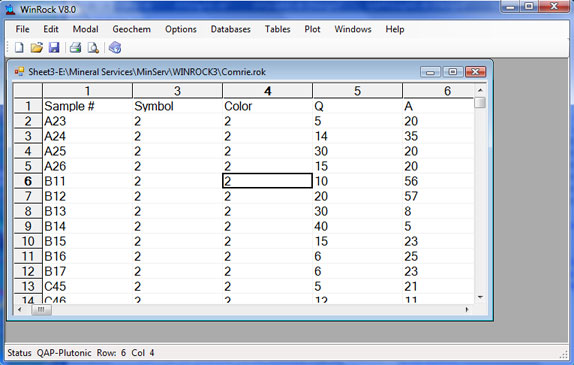Click the 'Q' header cell
The width and height of the screenshot is (574, 365).
[x=358, y=106]
